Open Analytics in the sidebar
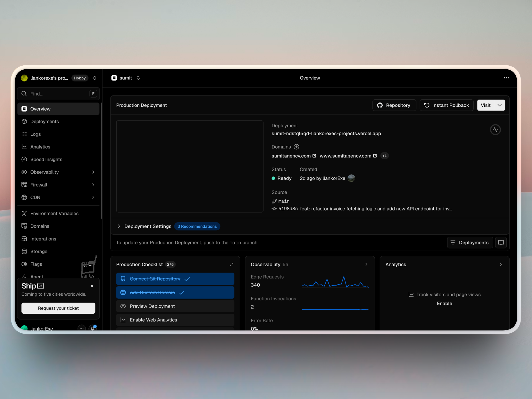This screenshot has height=399, width=532. [58, 147]
